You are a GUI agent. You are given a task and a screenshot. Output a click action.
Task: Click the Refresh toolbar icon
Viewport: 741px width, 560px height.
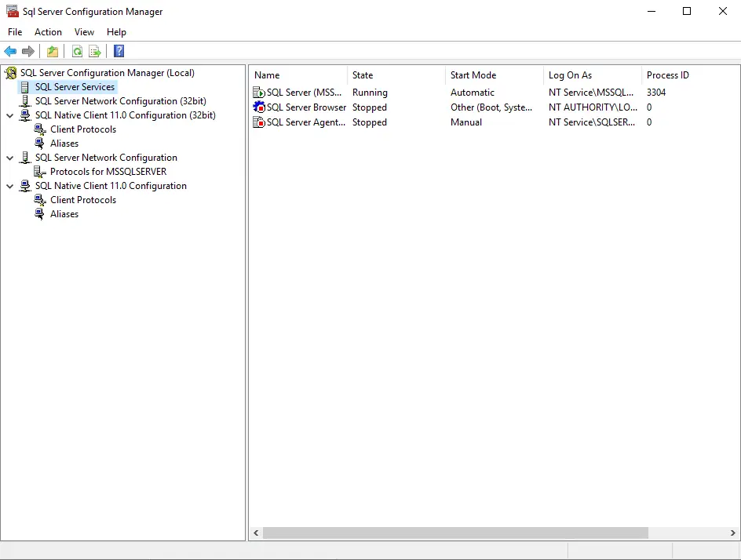(x=77, y=51)
